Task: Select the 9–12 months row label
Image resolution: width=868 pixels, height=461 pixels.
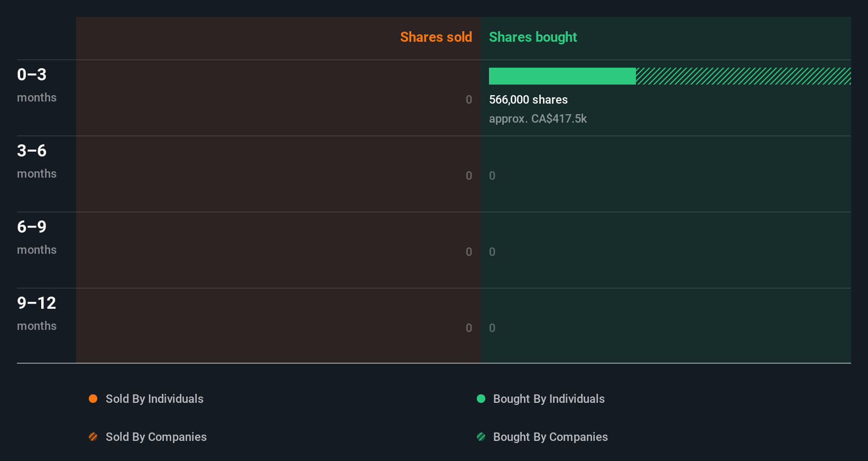Action: pos(36,313)
